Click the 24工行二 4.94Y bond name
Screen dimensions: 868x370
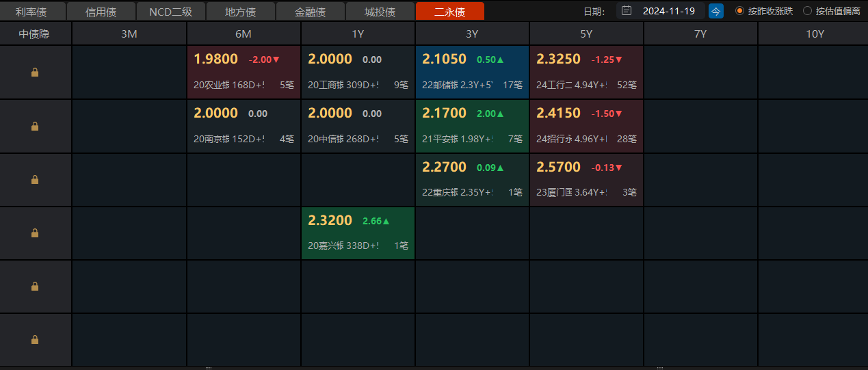(x=572, y=85)
